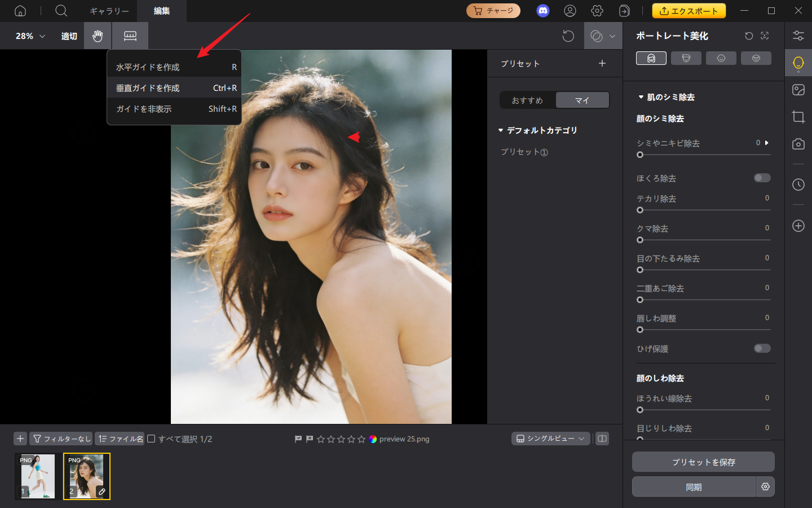Click the undo rotate arrow icon
This screenshot has width=812, height=508.
point(568,36)
